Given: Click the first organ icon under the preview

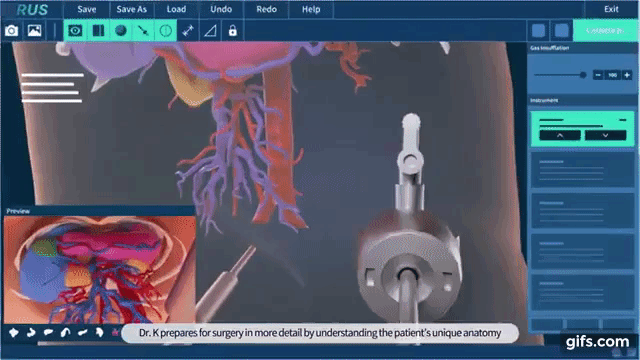Looking at the screenshot, I should (x=13, y=333).
